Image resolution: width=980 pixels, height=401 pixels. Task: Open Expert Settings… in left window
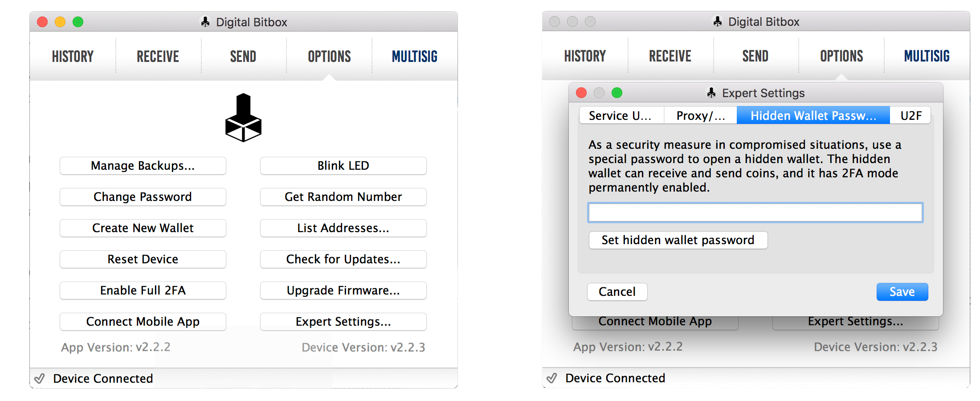click(x=343, y=322)
